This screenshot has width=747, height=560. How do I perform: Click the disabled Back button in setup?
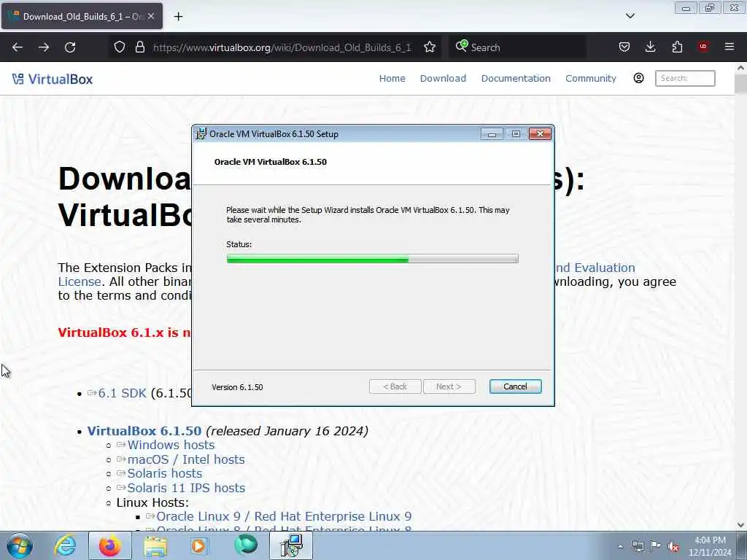tap(395, 386)
